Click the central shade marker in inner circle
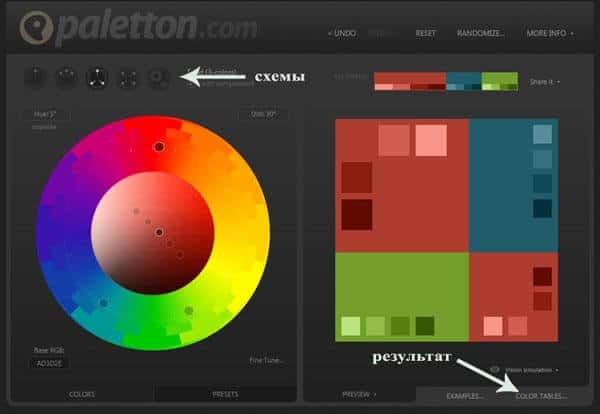This screenshot has width=600, height=414. tap(159, 232)
